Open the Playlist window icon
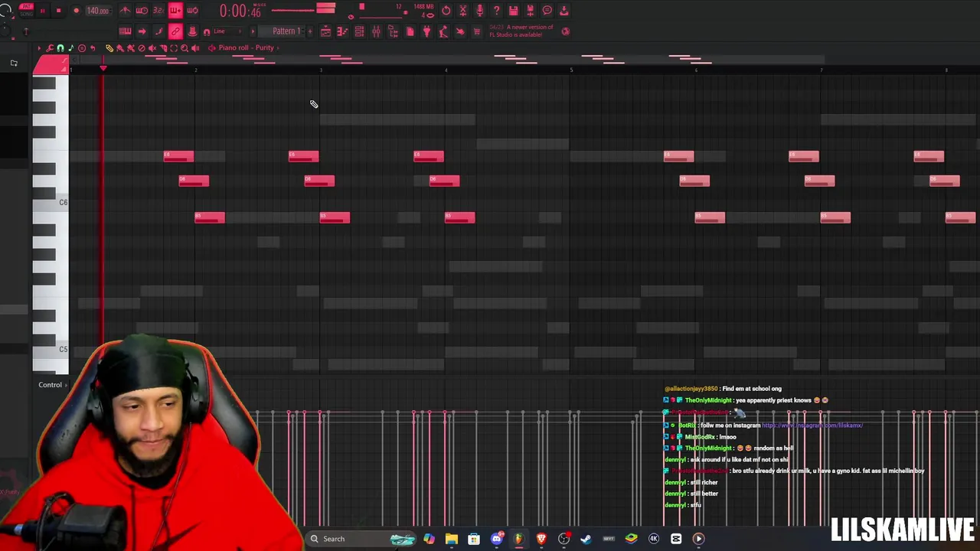Viewport: 980px width, 551px height. coord(325,31)
